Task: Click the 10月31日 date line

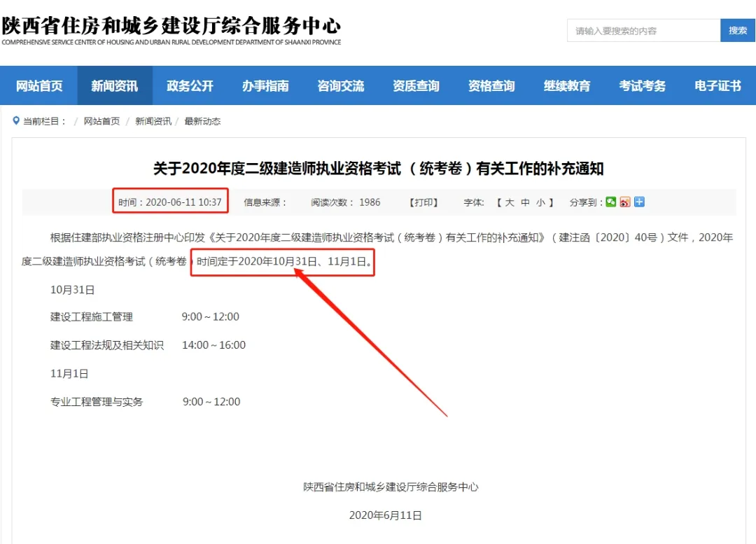Action: pyautogui.click(x=72, y=290)
